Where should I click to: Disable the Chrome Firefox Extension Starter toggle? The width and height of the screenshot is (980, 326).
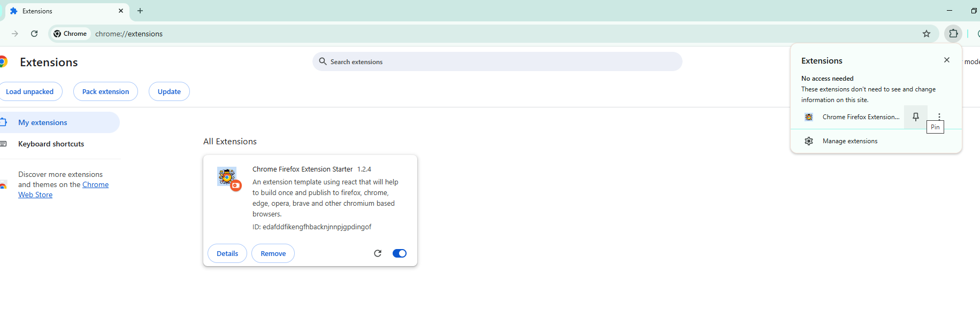[x=400, y=253]
